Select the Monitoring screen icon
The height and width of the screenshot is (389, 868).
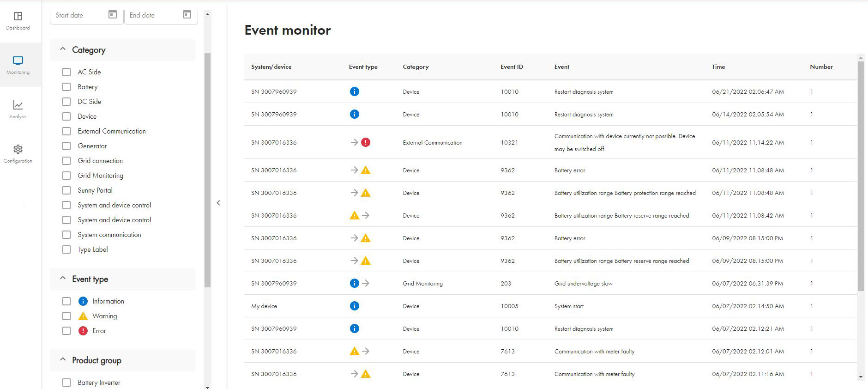coord(18,61)
